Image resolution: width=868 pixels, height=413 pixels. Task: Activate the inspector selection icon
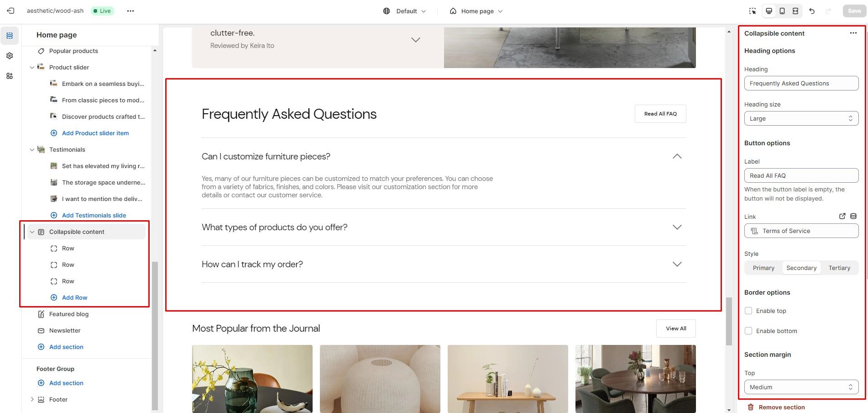point(753,11)
